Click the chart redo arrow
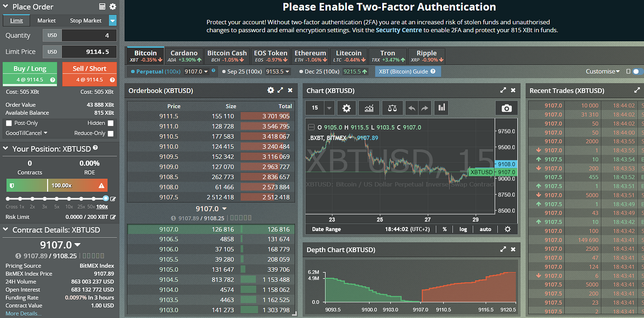Viewport: 644px width, 318px height. pos(424,108)
